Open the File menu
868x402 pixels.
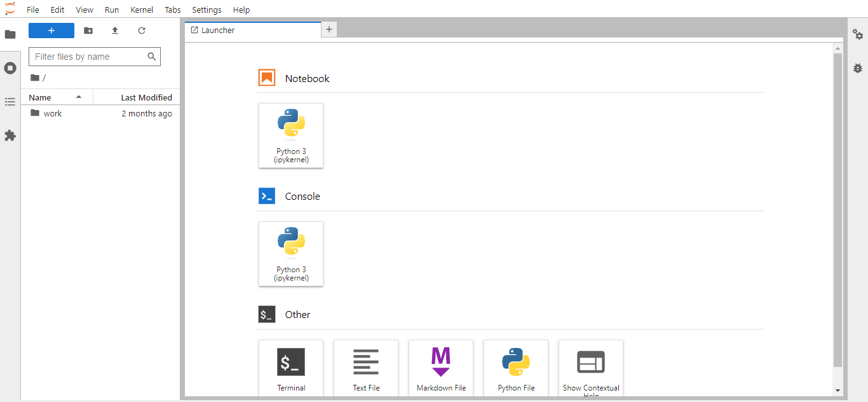33,10
